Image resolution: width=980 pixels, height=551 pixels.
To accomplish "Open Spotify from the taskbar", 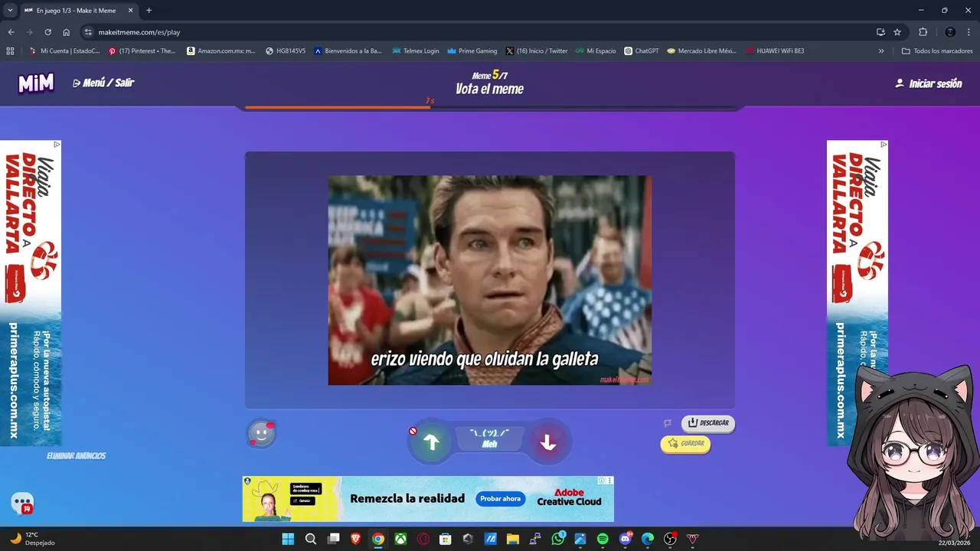I will click(x=603, y=539).
